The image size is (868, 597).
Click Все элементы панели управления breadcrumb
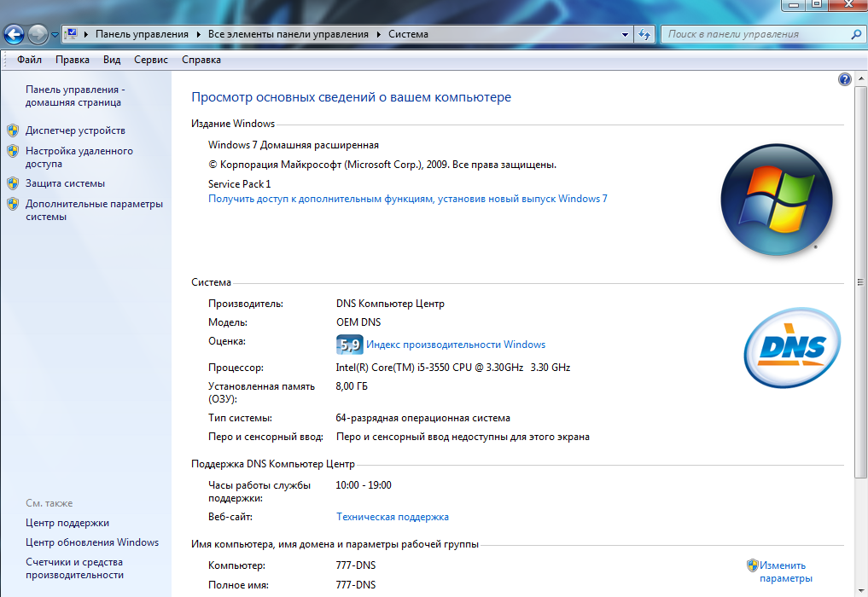(x=288, y=34)
